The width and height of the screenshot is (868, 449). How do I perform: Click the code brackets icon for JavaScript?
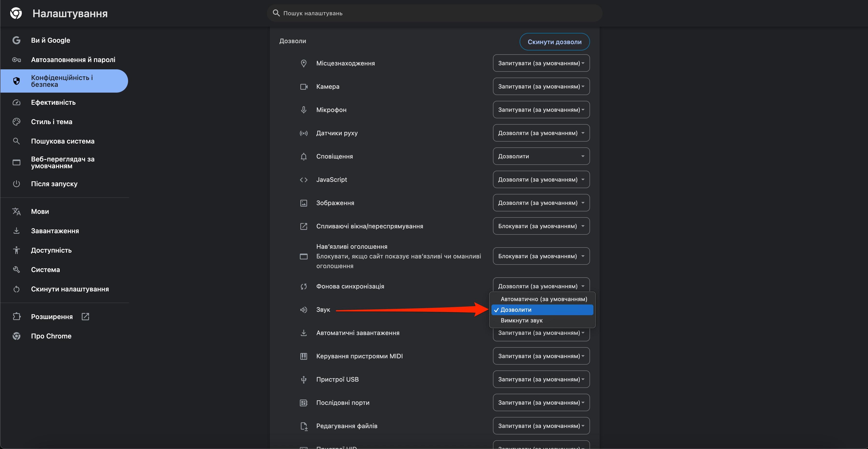pyautogui.click(x=303, y=180)
